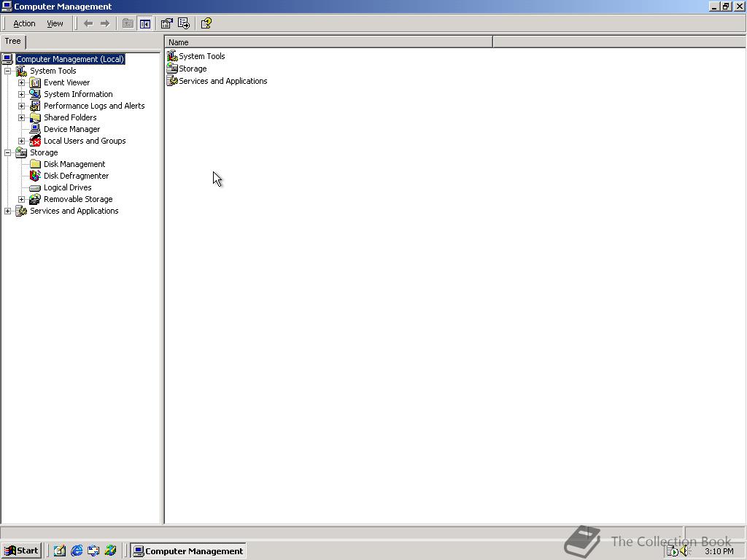Click System Tools icon in right pane
The width and height of the screenshot is (747, 560).
click(x=172, y=56)
